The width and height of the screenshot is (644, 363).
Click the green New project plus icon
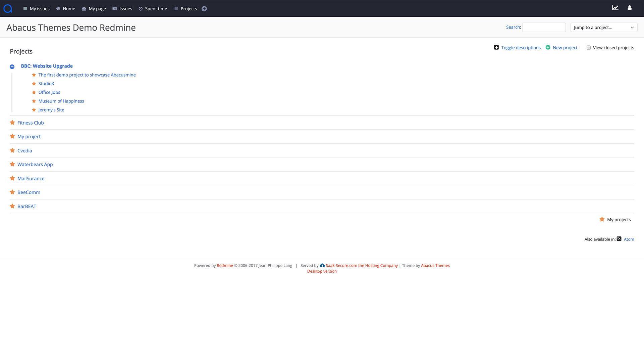(548, 47)
